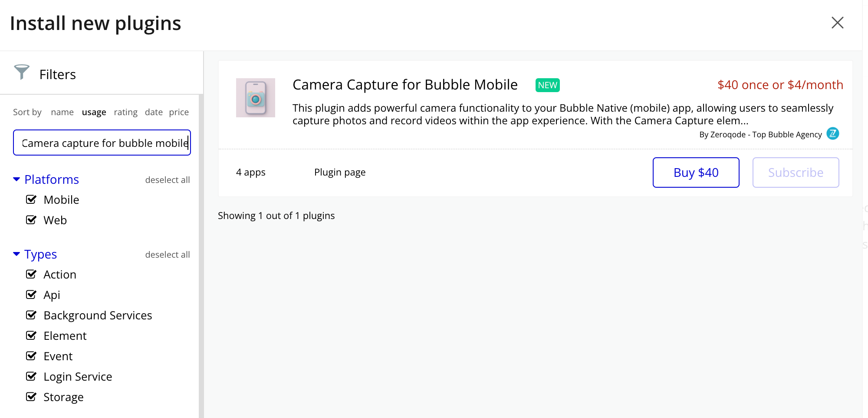Click the Subscribe button

[x=796, y=173]
